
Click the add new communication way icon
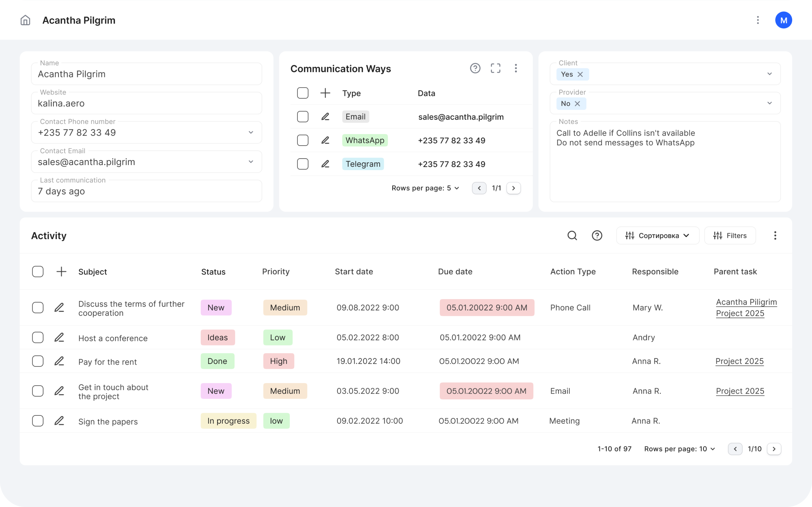(x=325, y=93)
